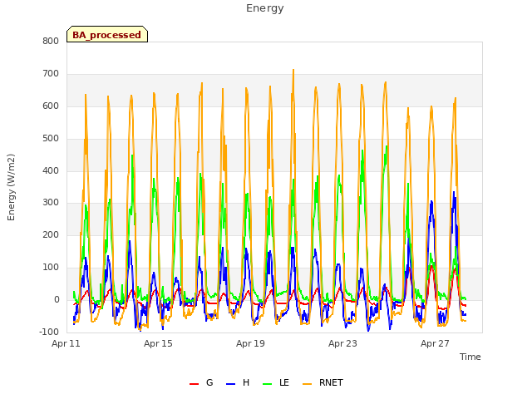Toggle the H series legend entry

point(238,382)
